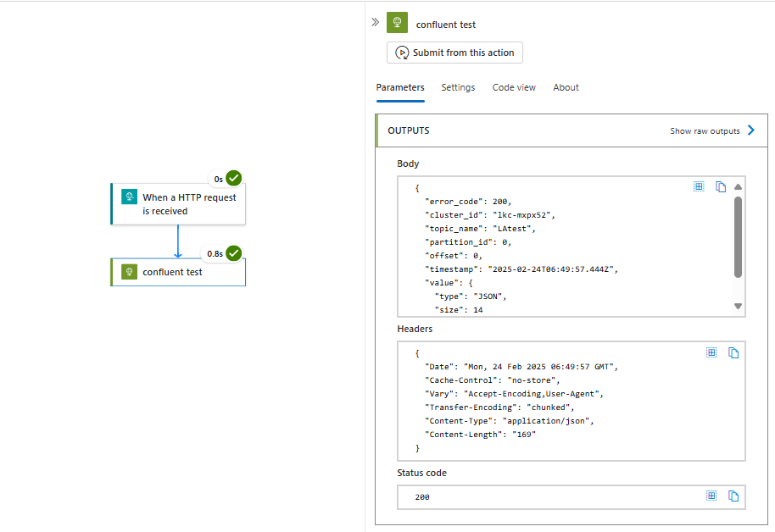Image resolution: width=775 pixels, height=532 pixels.
Task: Click the Body scrollbar up arrow
Action: 738,186
